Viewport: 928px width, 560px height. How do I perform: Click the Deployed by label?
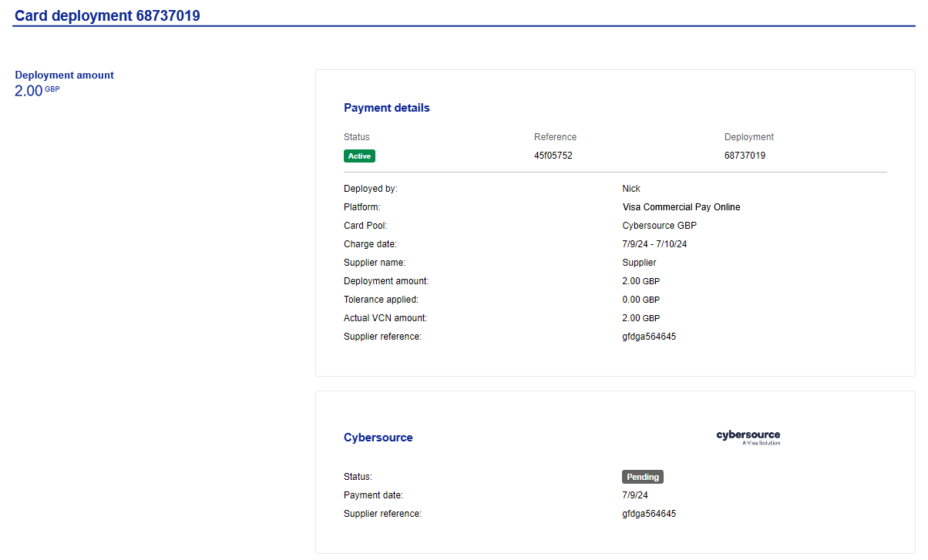point(371,189)
